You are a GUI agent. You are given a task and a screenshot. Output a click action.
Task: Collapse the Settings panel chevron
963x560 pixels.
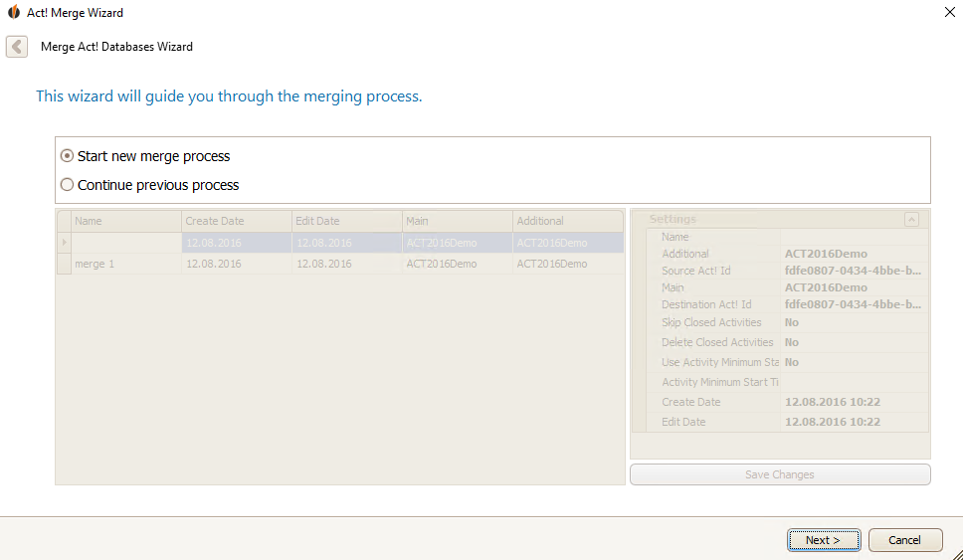[x=911, y=219]
